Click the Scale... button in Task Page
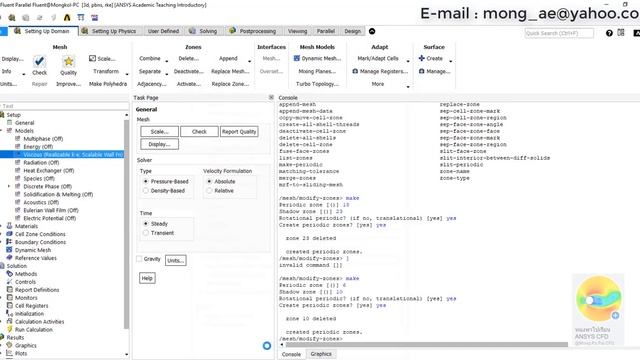 pos(159,131)
